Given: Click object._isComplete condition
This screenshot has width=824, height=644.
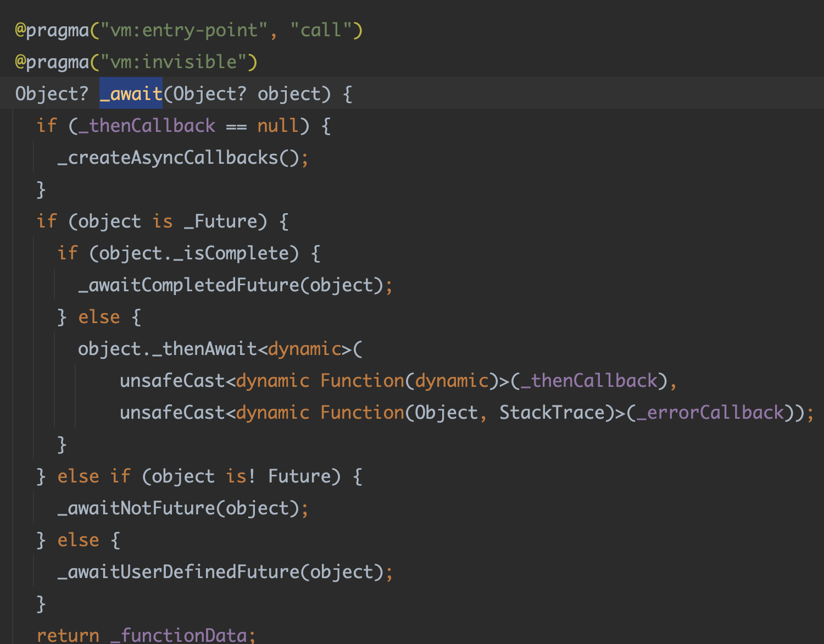Looking at the screenshot, I should pyautogui.click(x=193, y=253).
